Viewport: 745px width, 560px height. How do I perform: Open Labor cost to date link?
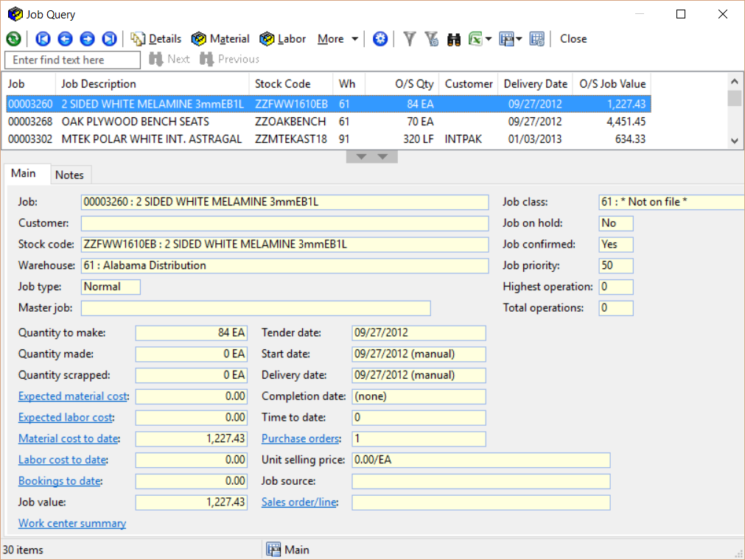point(62,460)
